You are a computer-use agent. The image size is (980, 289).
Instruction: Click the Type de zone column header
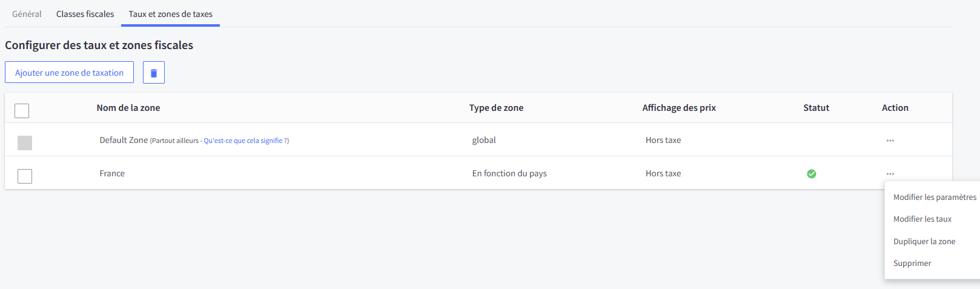[496, 108]
